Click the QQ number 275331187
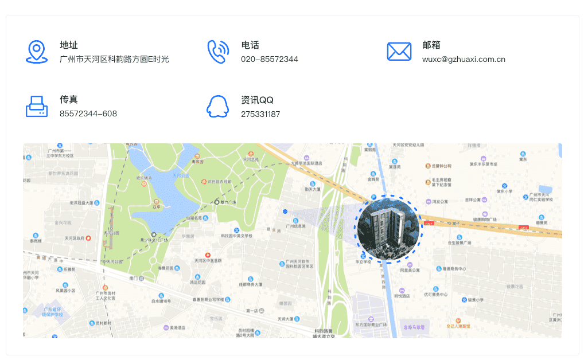This screenshot has height=364, width=588. (x=260, y=114)
